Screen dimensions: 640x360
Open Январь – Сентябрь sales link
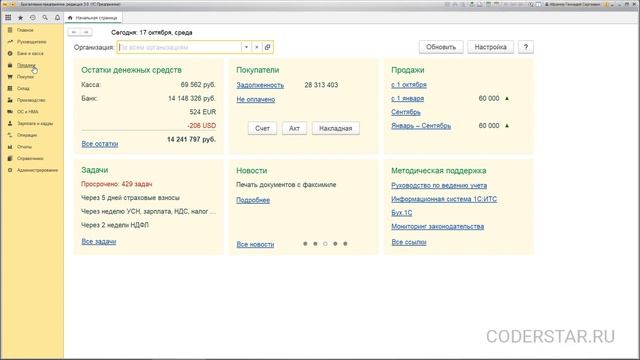pos(421,126)
